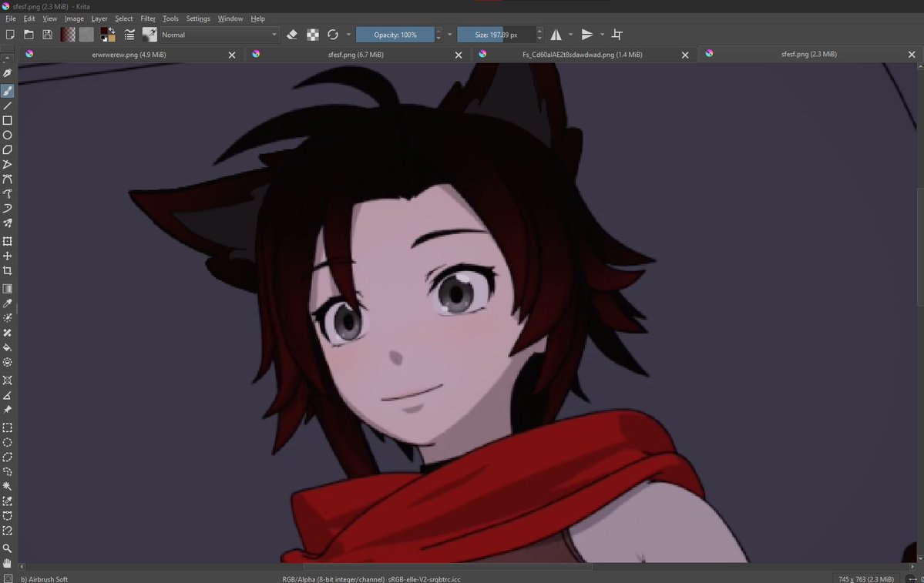
Task: Expand the arrow after the reload preset icon
Action: 348,35
